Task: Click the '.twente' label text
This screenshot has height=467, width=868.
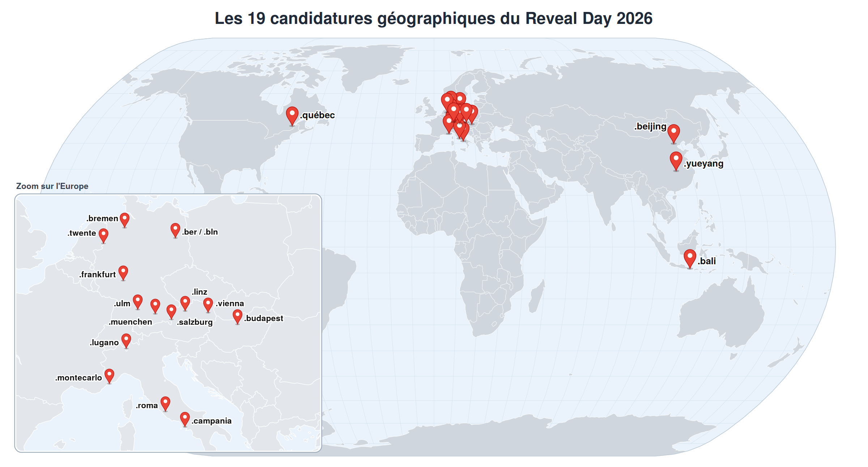Action: coord(82,233)
